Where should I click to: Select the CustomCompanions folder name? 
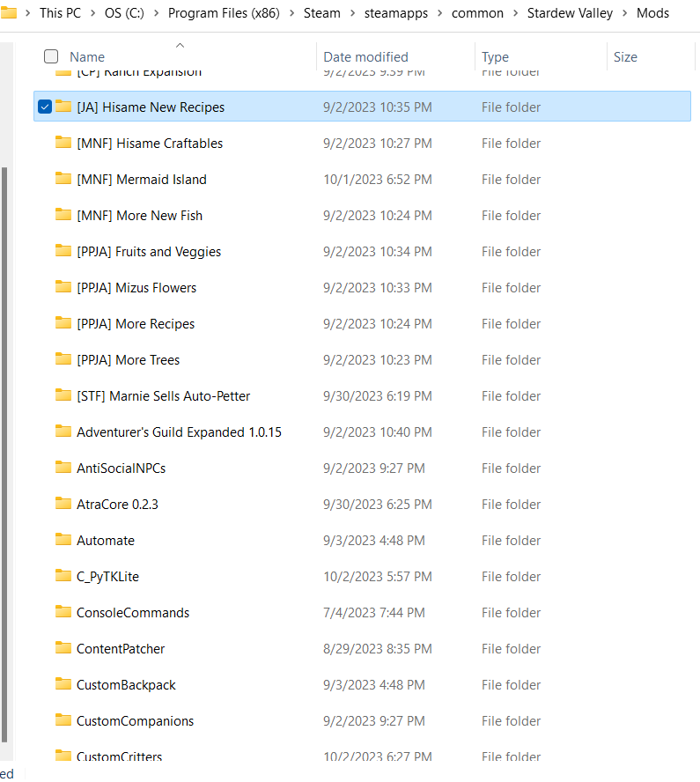tap(135, 720)
